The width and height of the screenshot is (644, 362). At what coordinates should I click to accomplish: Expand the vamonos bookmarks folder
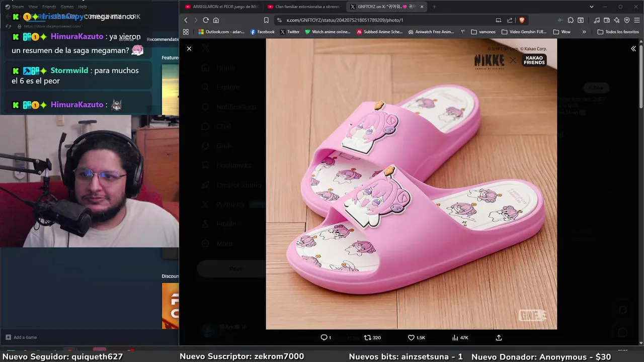coord(483,32)
